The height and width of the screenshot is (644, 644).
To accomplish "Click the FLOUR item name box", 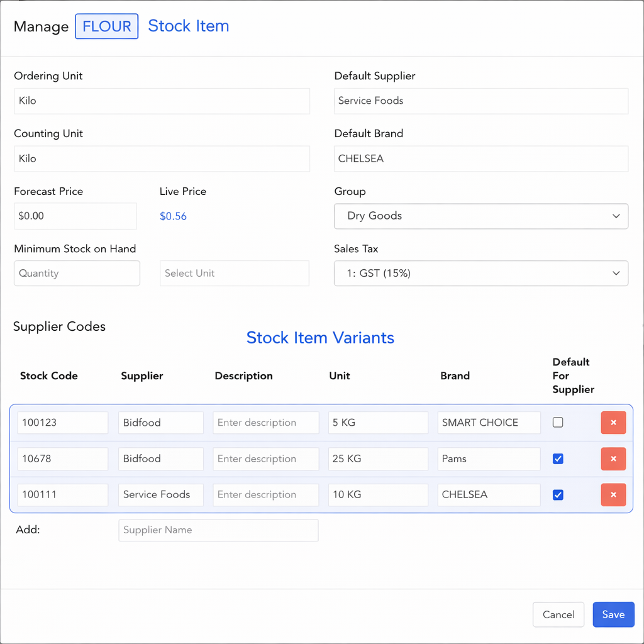I will pyautogui.click(x=106, y=26).
